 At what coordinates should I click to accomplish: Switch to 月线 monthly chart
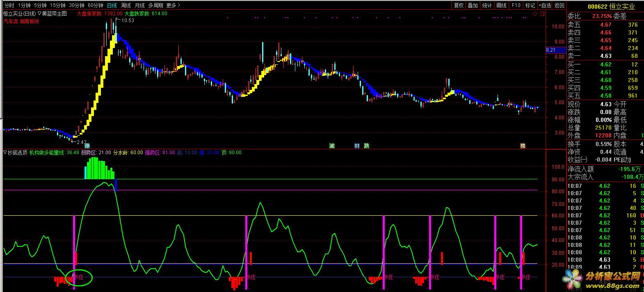(140, 5)
